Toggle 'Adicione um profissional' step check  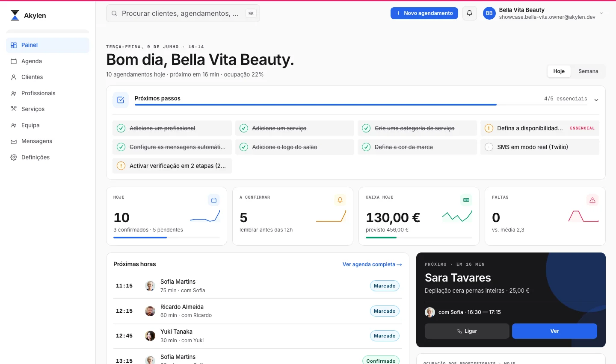pos(121,128)
